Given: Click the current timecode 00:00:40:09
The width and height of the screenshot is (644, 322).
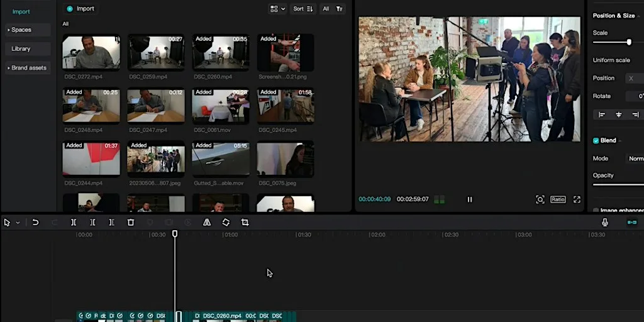Looking at the screenshot, I should point(375,199).
